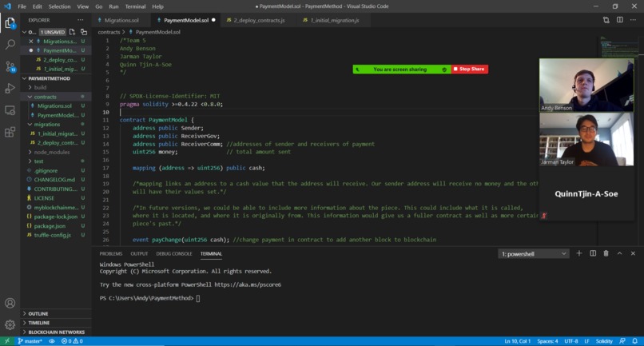Open Run and Debug view
Viewport: 644px width, 346px height.
(10, 89)
